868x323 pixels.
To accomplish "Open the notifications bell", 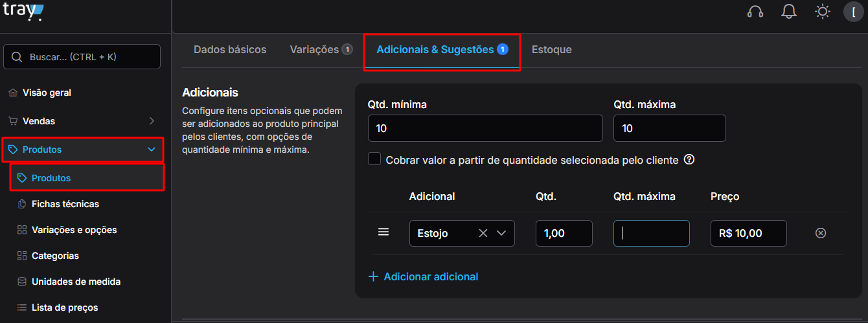I will click(789, 12).
